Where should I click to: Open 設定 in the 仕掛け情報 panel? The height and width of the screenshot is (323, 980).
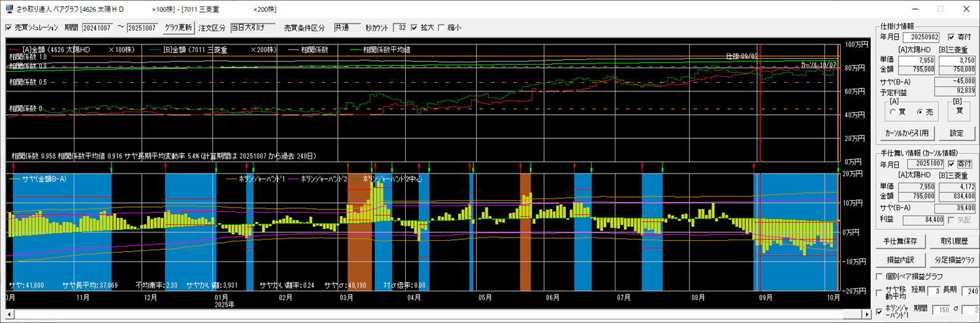click(956, 133)
